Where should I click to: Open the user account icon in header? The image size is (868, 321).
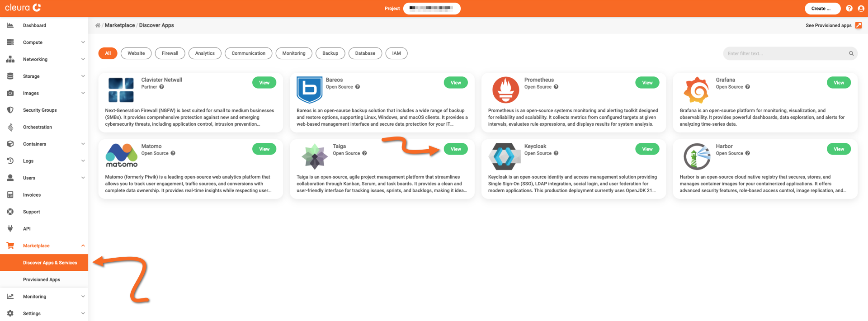click(x=861, y=9)
